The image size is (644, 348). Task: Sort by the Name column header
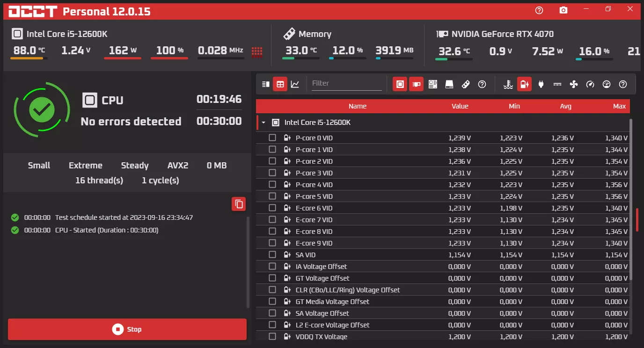(x=358, y=106)
